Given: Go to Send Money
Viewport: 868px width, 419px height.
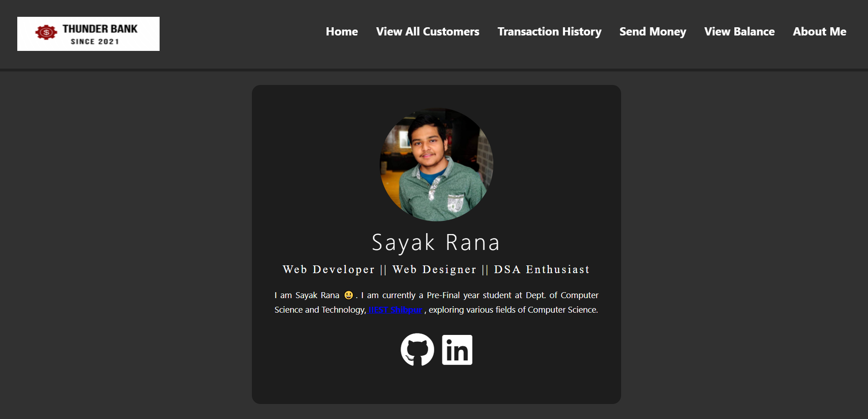Looking at the screenshot, I should (x=652, y=32).
